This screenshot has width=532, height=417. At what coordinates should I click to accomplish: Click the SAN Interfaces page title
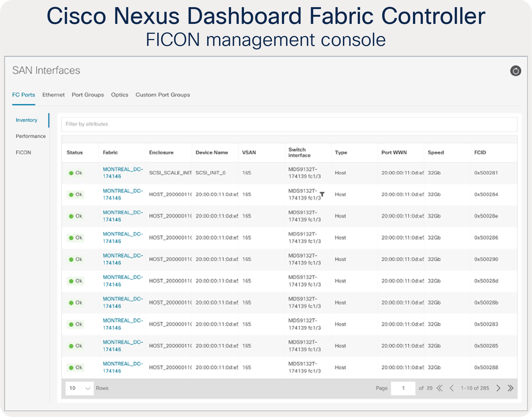coord(46,71)
